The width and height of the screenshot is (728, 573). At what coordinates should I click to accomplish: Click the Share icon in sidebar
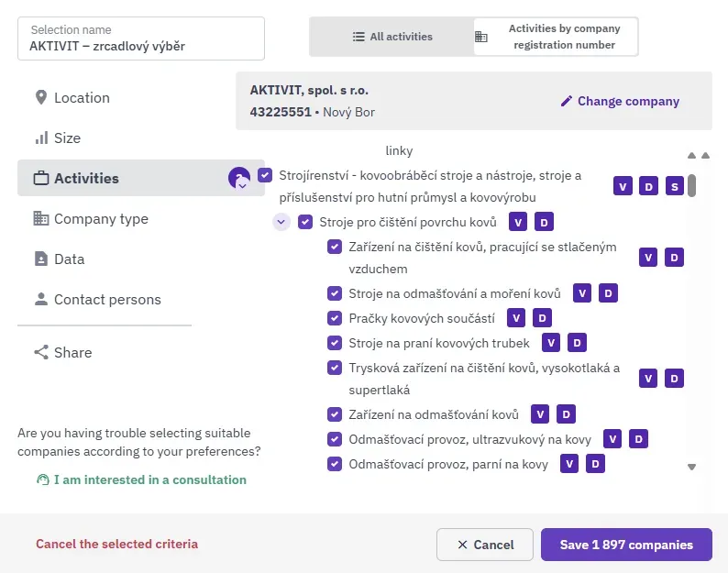click(x=41, y=352)
